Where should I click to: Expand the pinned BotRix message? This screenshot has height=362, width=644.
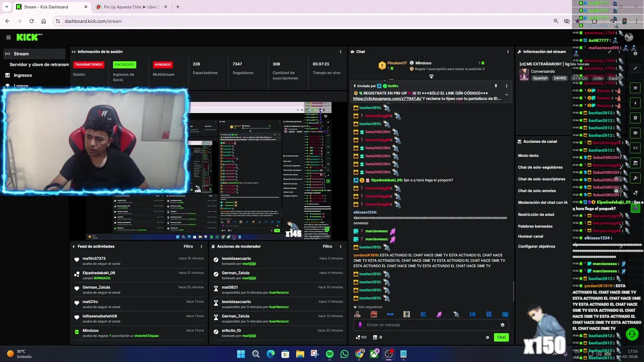pyautogui.click(x=507, y=95)
